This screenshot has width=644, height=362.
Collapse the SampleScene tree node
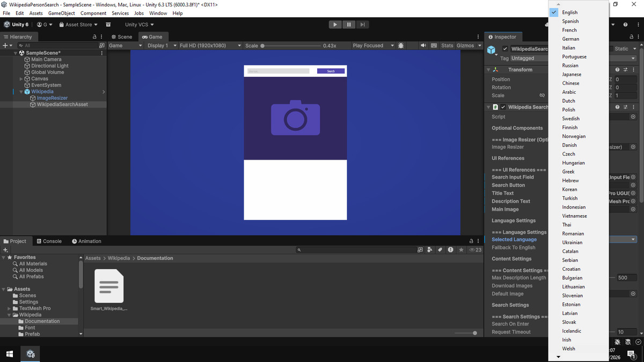16,53
